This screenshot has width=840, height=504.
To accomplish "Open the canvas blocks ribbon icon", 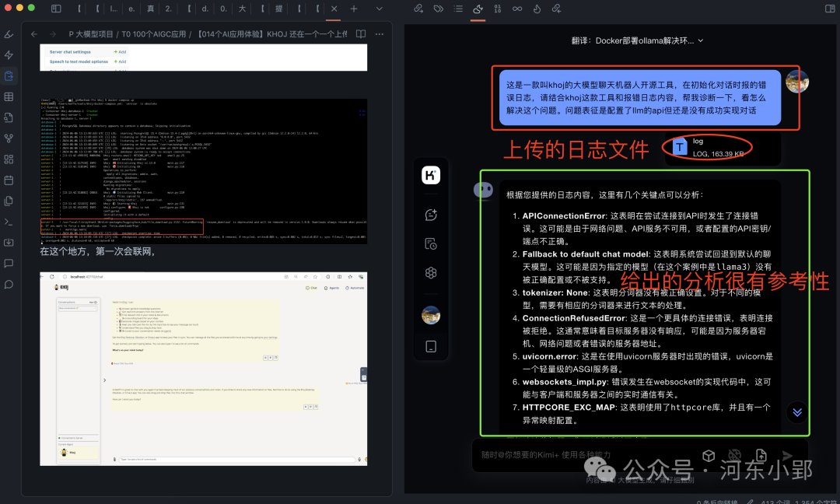I will pyautogui.click(x=9, y=159).
